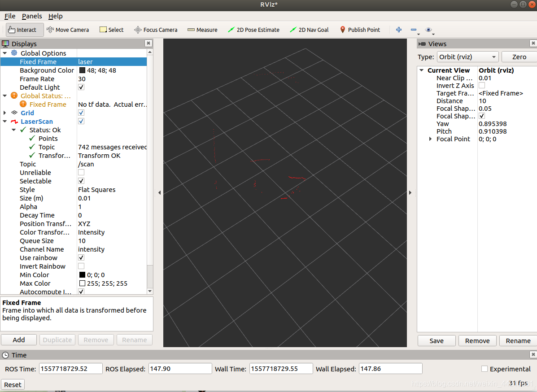The image size is (537, 392).
Task: Select the Frame Rate value 30
Action: pyautogui.click(x=82, y=79)
